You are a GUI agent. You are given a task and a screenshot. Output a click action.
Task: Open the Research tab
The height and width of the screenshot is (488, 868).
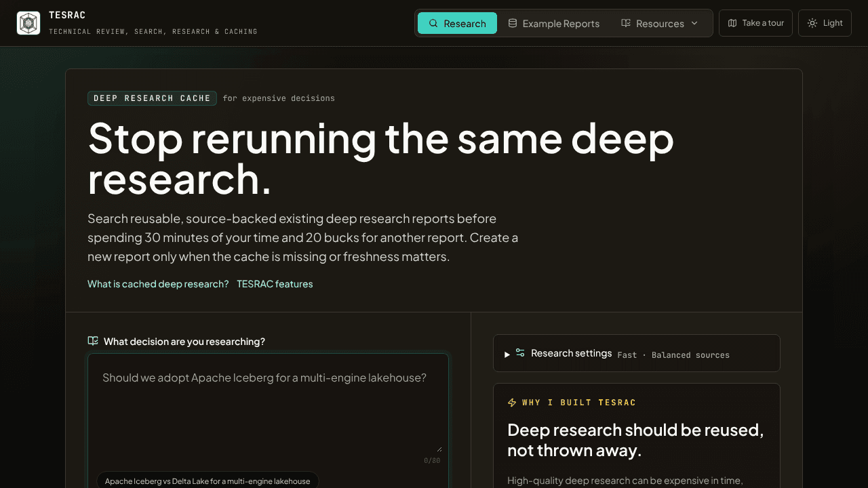(457, 23)
